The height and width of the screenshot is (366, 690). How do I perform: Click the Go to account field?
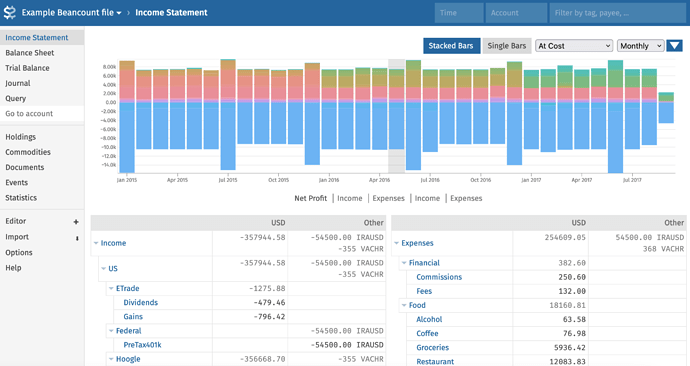coord(42,113)
